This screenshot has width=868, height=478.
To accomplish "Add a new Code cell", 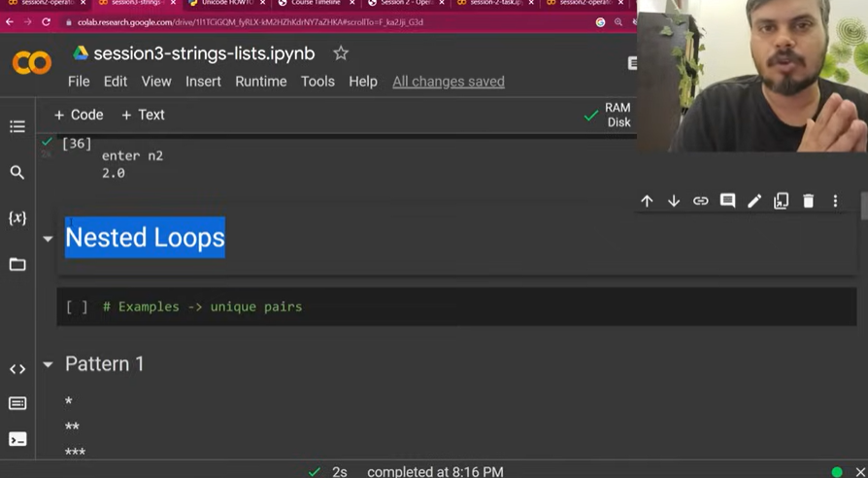I will [x=79, y=115].
